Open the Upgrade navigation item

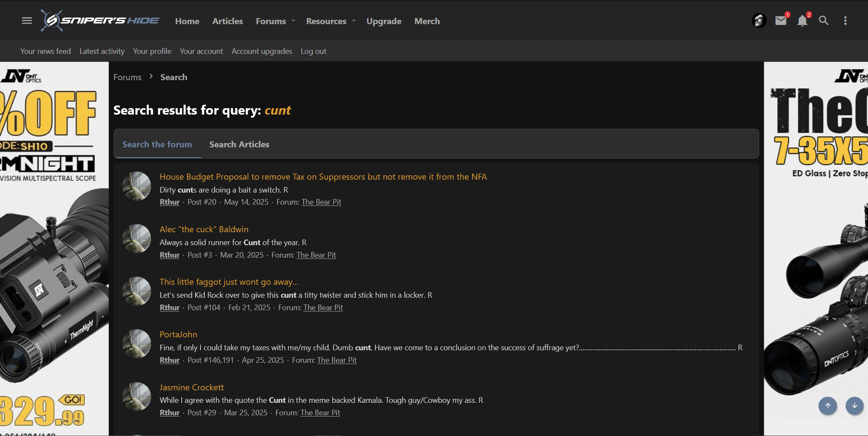(383, 21)
